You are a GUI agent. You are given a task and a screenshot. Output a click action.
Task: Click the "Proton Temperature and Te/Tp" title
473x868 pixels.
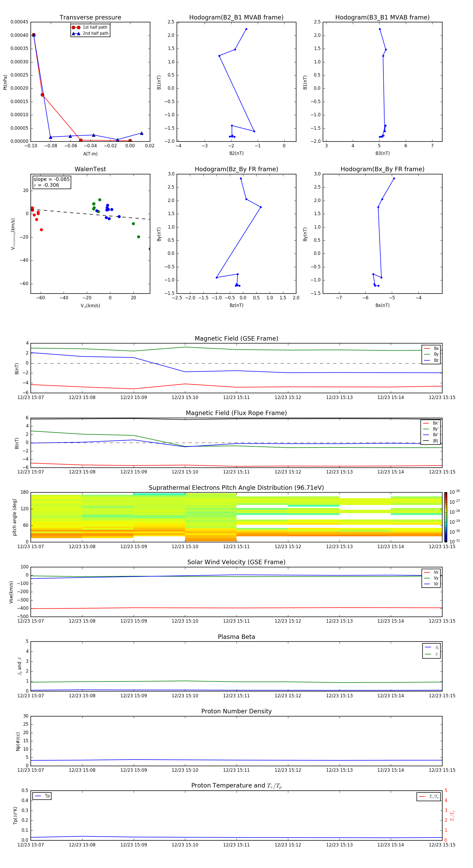236,786
